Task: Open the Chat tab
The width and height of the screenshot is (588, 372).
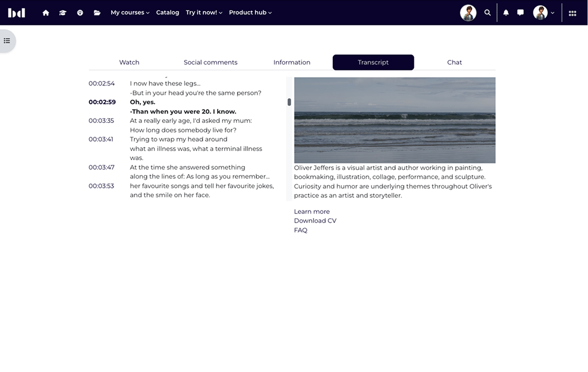Action: point(454,62)
